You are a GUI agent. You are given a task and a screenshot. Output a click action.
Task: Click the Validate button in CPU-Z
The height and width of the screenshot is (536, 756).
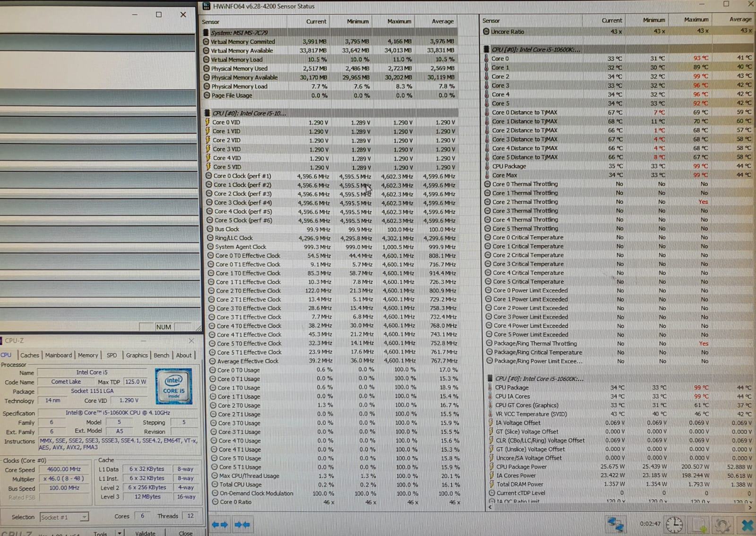tap(145, 533)
